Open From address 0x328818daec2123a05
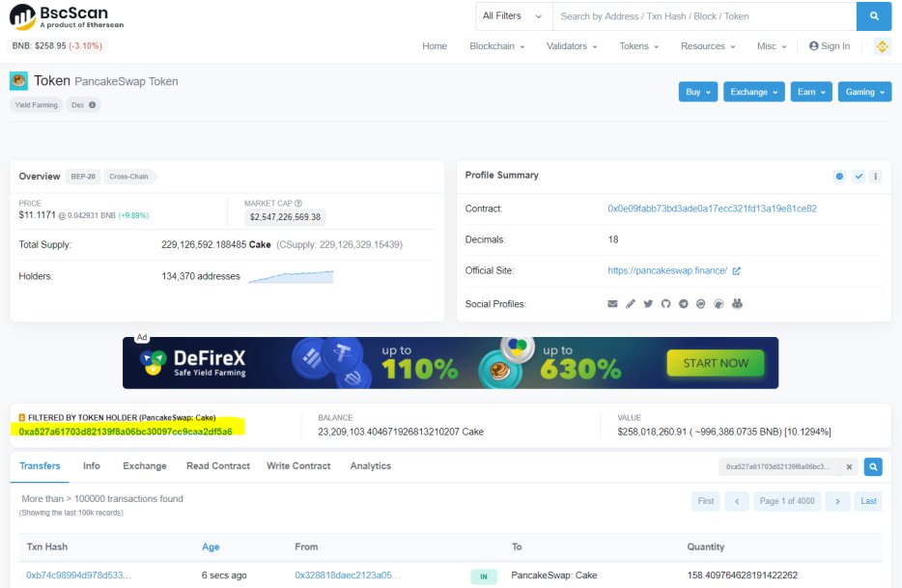 [347, 575]
